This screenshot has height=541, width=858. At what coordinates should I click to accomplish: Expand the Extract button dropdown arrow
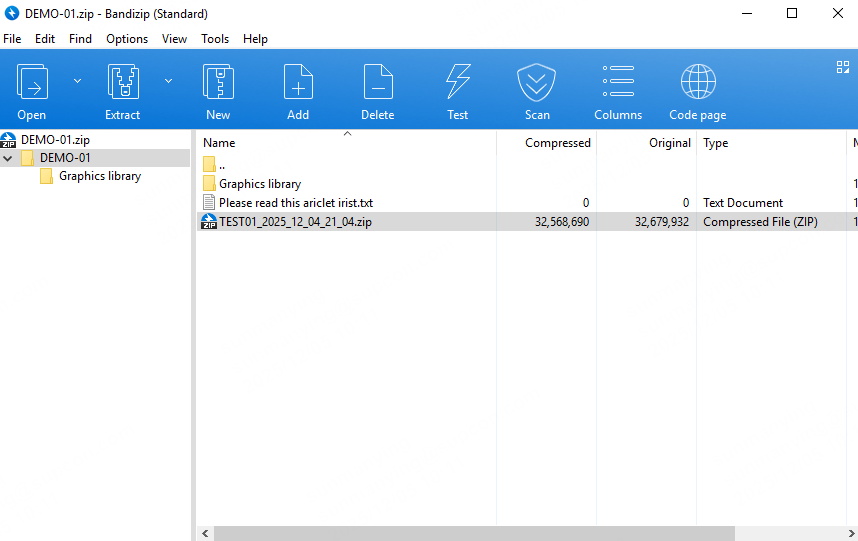tap(168, 80)
